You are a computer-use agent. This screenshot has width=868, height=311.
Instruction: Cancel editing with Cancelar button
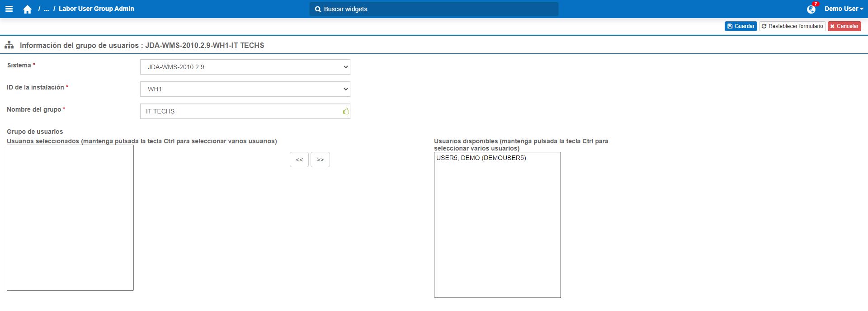click(x=844, y=26)
